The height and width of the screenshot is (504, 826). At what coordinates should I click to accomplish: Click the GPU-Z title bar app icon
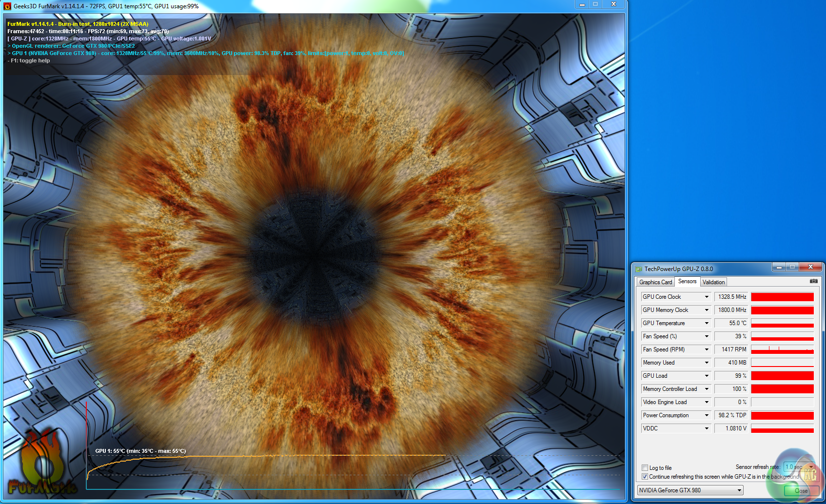tap(638, 269)
